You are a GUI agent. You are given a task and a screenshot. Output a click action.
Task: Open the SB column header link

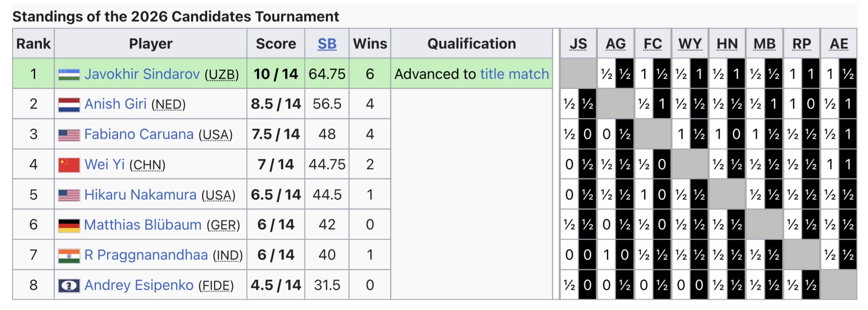[327, 44]
